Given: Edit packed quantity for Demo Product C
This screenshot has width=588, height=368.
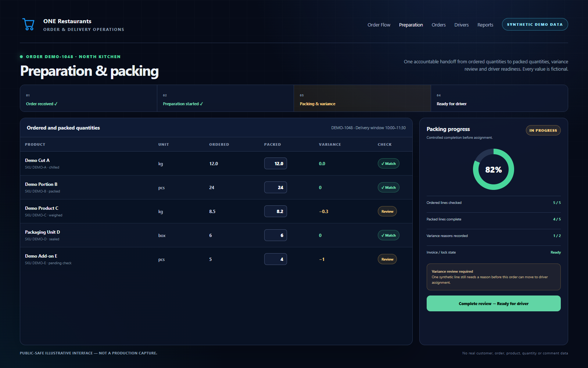Looking at the screenshot, I should point(276,211).
